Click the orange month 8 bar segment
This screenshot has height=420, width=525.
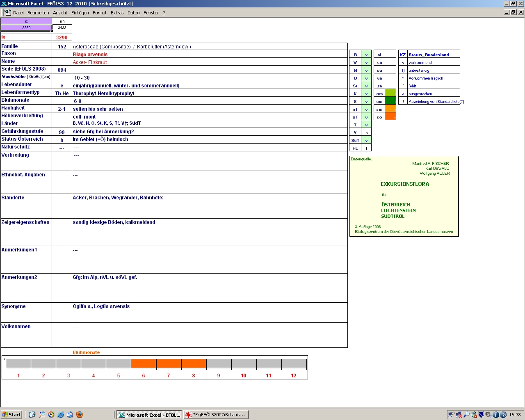pos(194,363)
